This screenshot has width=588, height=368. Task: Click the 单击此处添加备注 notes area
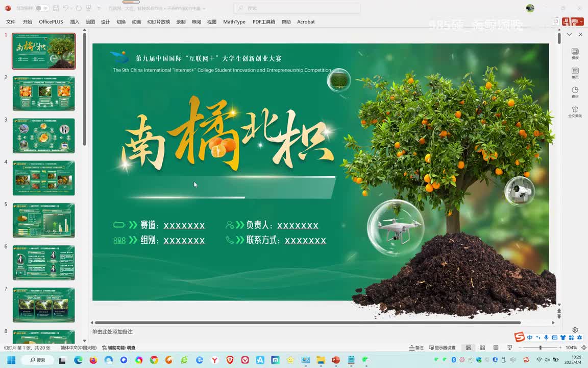(112, 332)
